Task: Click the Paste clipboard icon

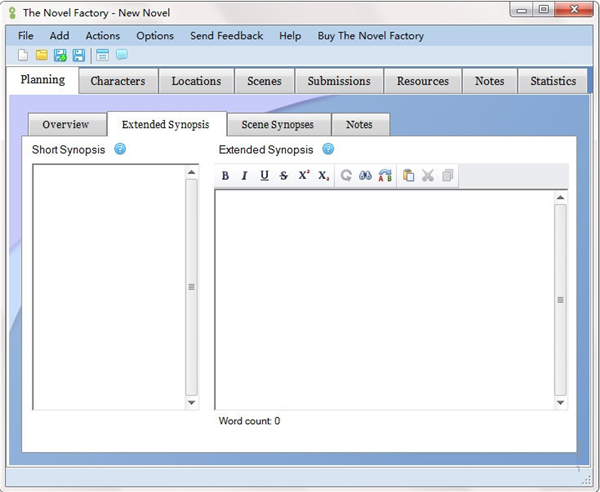Action: (x=408, y=175)
